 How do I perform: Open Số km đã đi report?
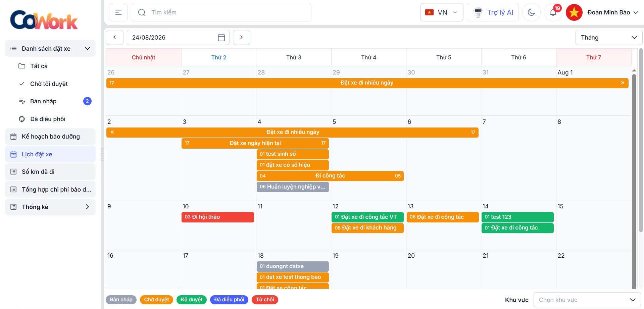click(x=50, y=172)
